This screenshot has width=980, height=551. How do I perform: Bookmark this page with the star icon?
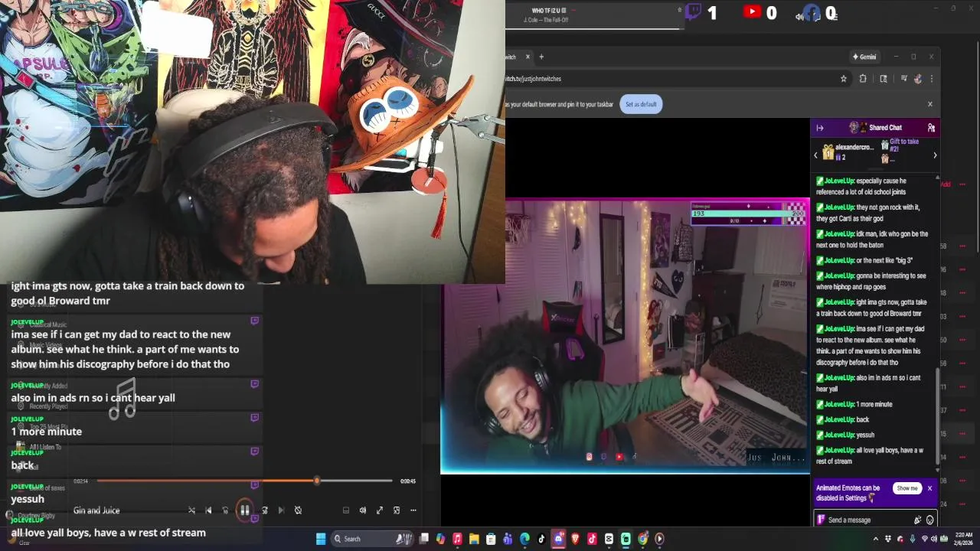point(844,79)
